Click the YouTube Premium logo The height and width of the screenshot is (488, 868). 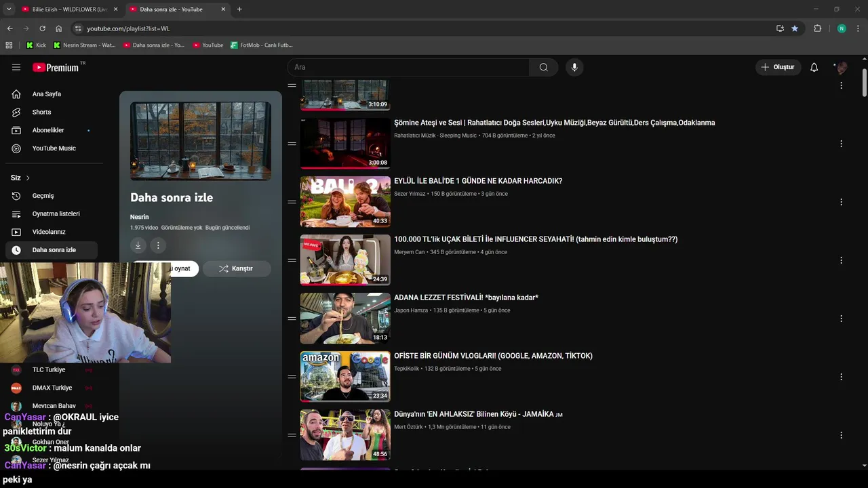point(57,67)
